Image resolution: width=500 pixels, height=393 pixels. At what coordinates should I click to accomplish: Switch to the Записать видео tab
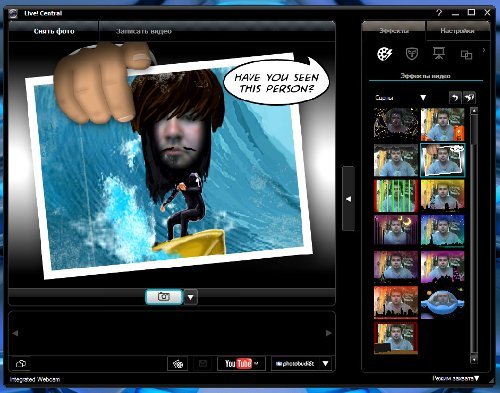coord(144,31)
